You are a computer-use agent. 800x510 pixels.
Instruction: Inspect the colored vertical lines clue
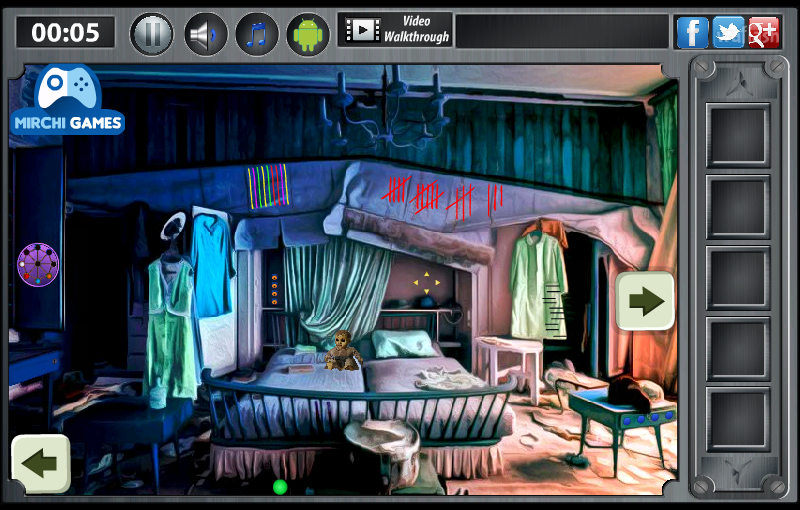click(x=268, y=186)
